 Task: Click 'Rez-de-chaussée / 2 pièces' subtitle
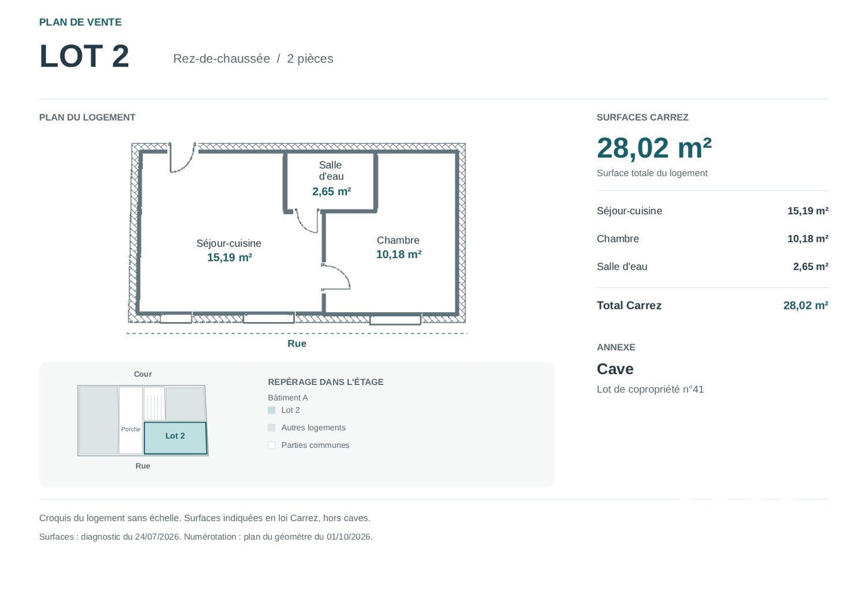[x=253, y=59]
